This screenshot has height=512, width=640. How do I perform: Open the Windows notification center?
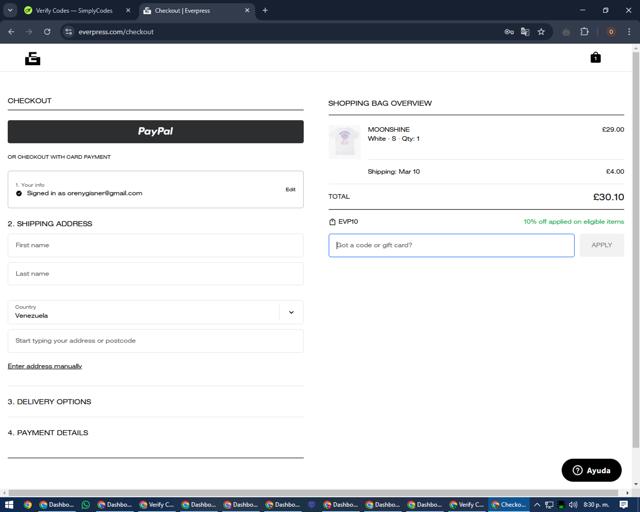624,505
